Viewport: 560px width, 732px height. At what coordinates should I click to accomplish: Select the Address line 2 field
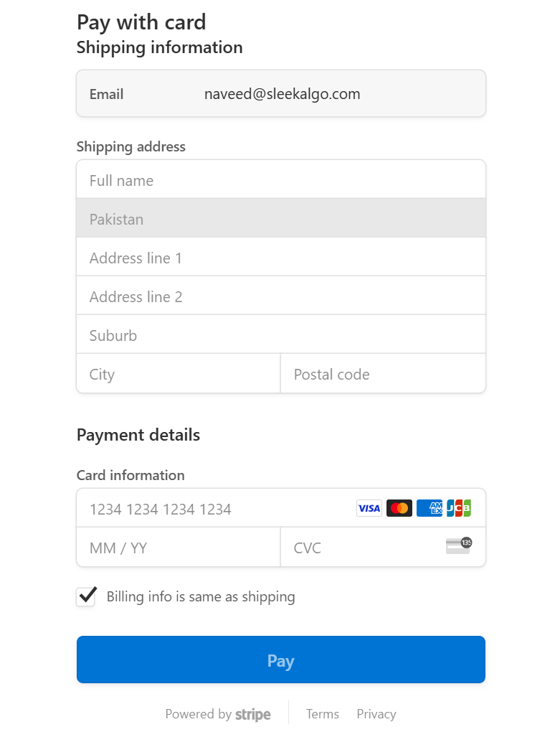pyautogui.click(x=281, y=296)
